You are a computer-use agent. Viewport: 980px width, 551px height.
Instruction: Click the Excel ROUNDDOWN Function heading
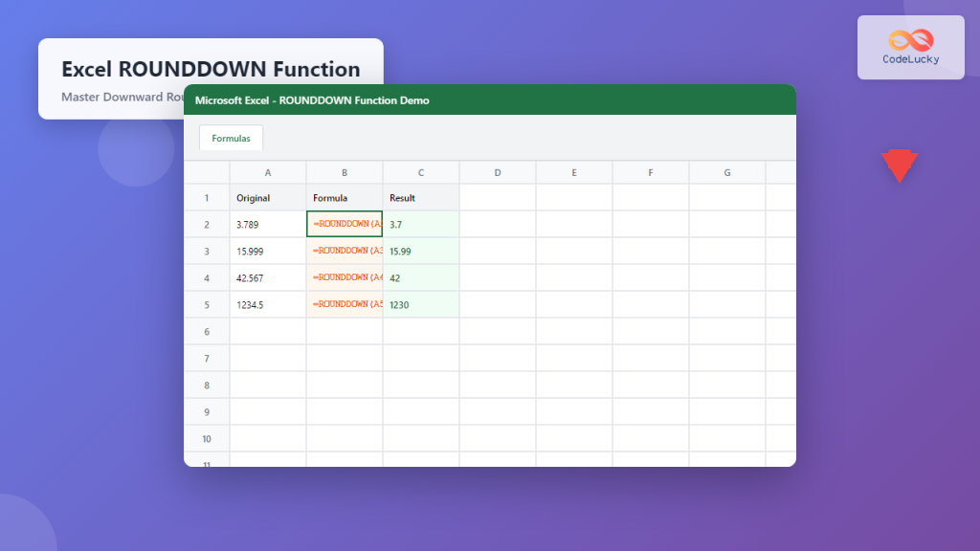211,70
